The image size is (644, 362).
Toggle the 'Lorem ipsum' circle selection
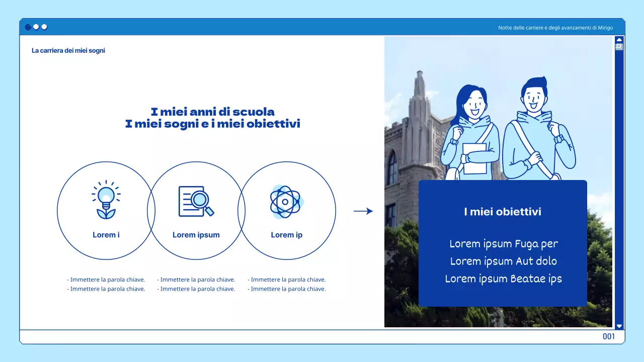pyautogui.click(x=196, y=211)
